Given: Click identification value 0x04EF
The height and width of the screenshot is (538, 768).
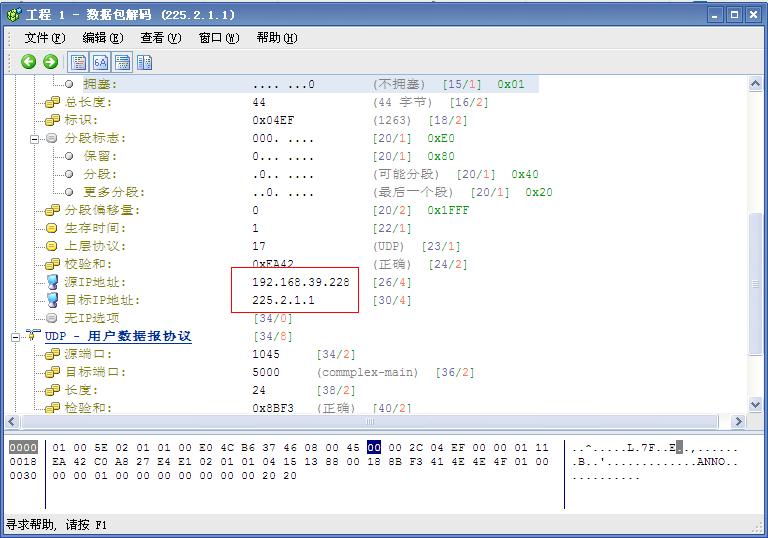Looking at the screenshot, I should 273,121.
